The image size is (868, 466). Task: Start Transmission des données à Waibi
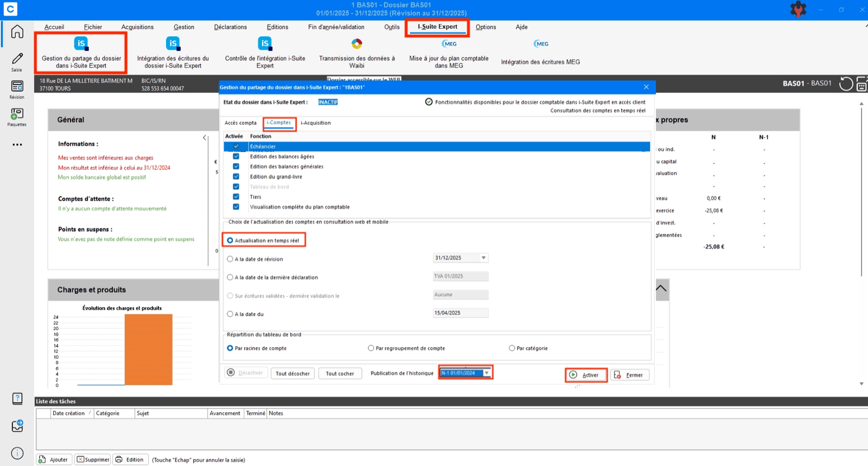[356, 53]
